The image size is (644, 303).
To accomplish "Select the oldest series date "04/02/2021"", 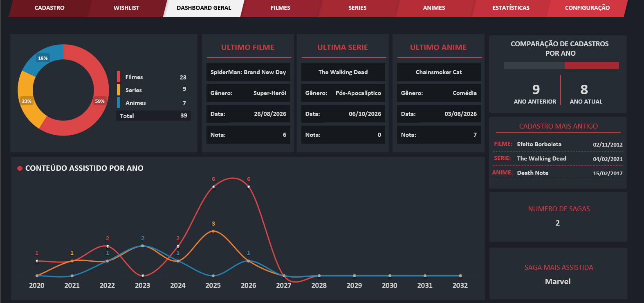I will click(x=608, y=159).
